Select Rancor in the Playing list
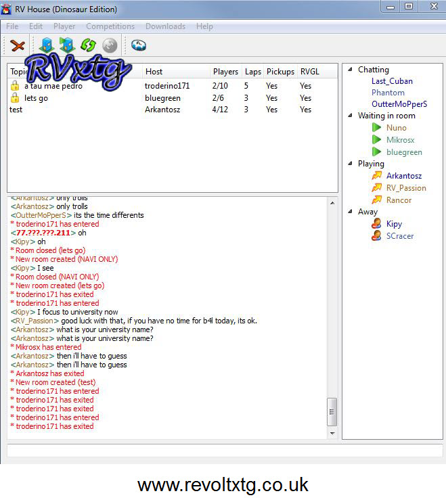 point(399,200)
